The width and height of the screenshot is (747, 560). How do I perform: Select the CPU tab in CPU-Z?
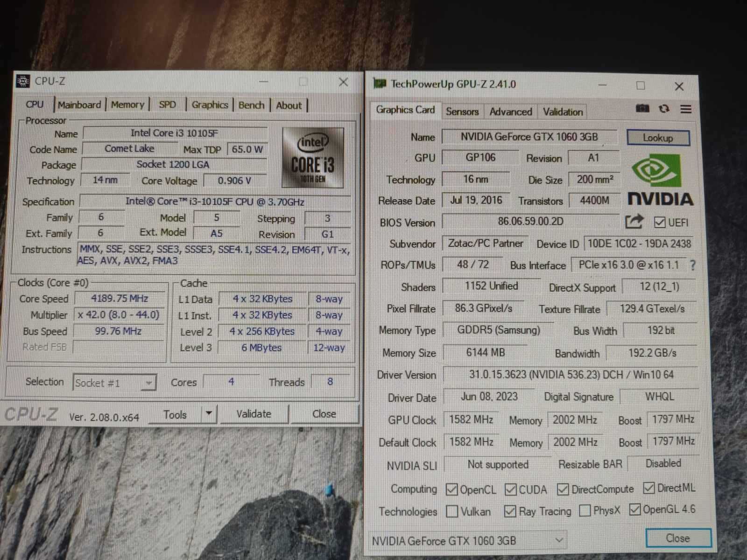35,104
